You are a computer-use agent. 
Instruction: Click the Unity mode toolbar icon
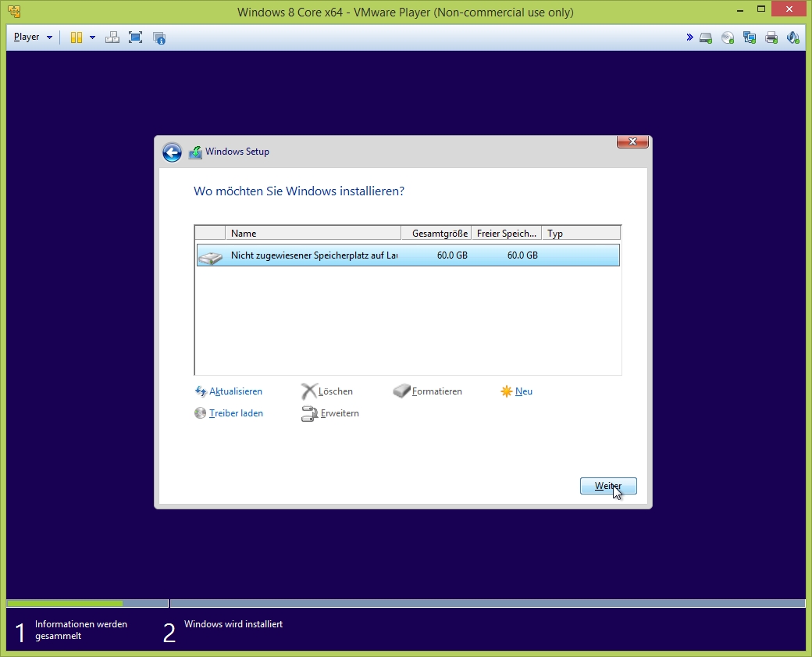click(x=159, y=37)
